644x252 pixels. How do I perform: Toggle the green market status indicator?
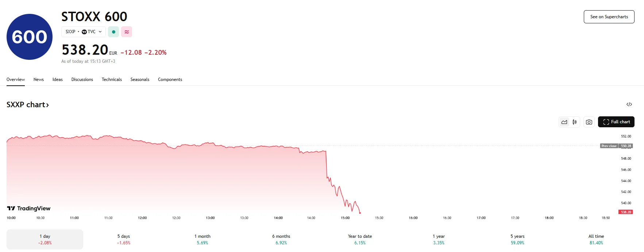tap(113, 32)
